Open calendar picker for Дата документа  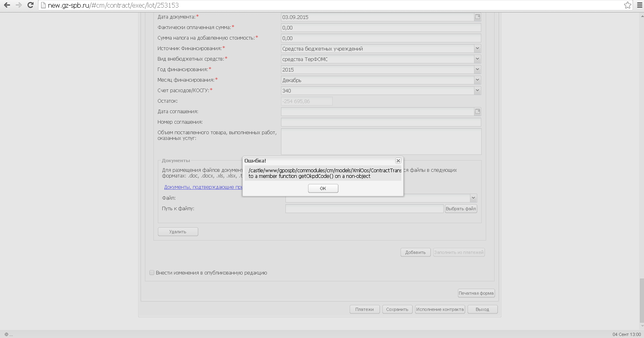tap(478, 17)
